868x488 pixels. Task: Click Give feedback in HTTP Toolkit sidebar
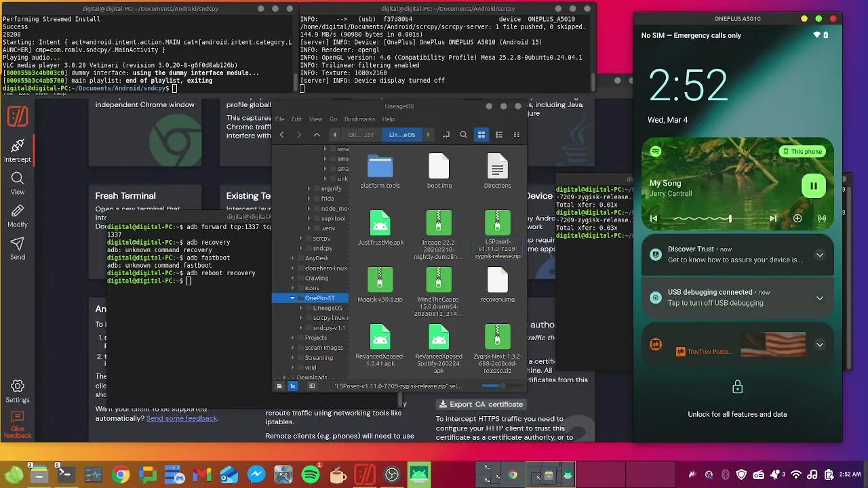point(18,424)
